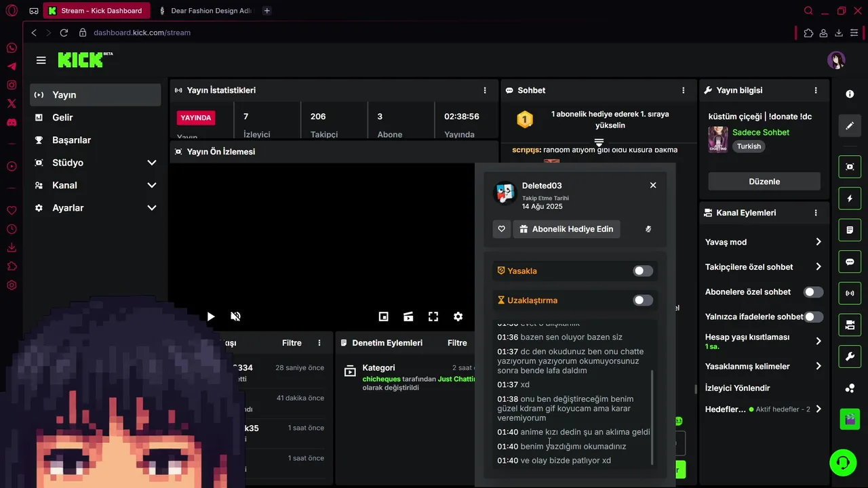Open Yayın bilgisi three-dot menu

coord(816,90)
